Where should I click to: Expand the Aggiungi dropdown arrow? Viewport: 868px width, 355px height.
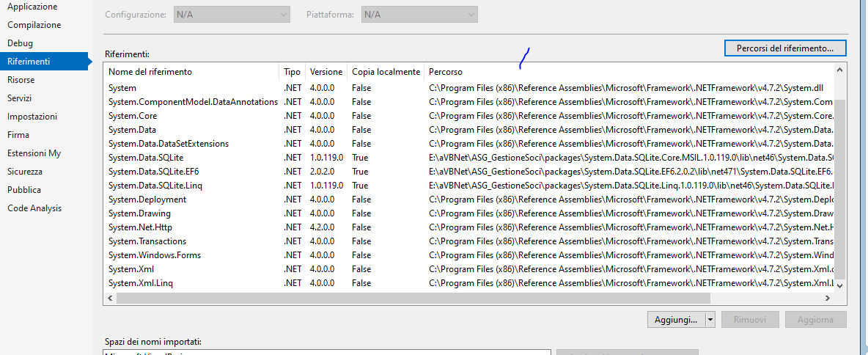pyautogui.click(x=710, y=320)
